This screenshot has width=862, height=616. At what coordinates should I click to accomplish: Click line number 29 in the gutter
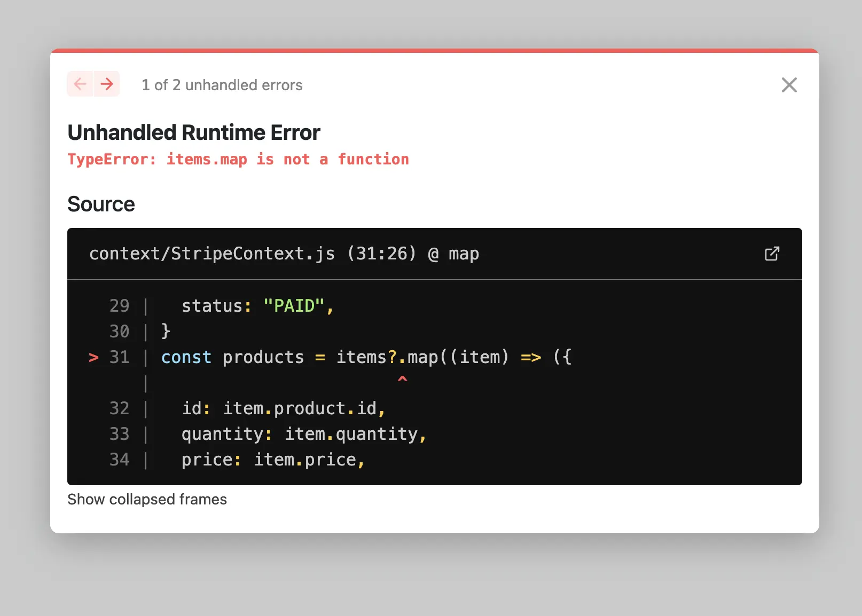point(119,306)
